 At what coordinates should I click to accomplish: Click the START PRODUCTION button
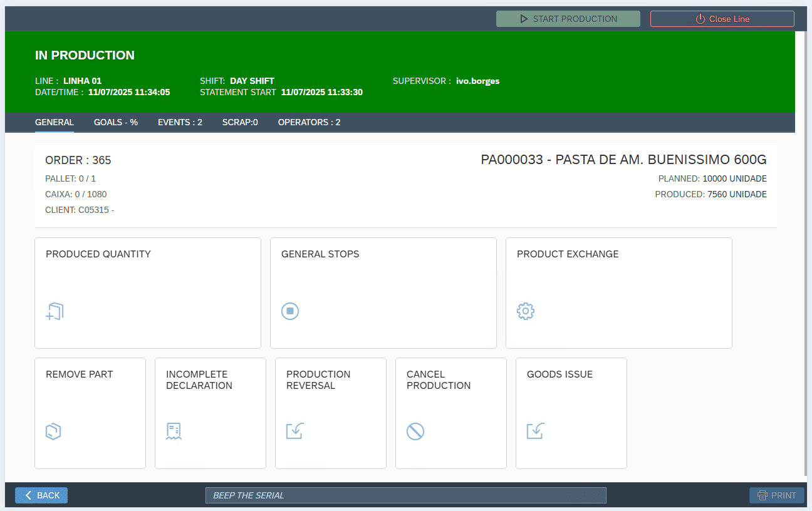click(568, 19)
